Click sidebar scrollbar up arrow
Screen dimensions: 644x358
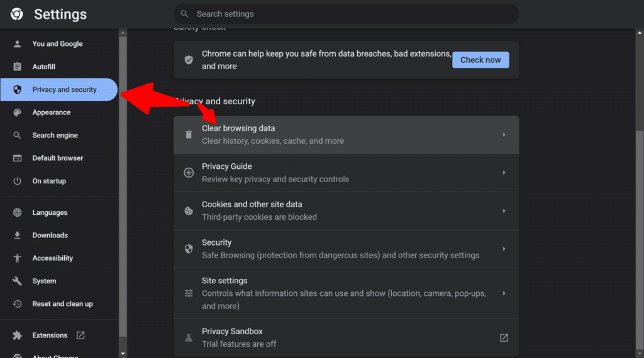pos(123,33)
